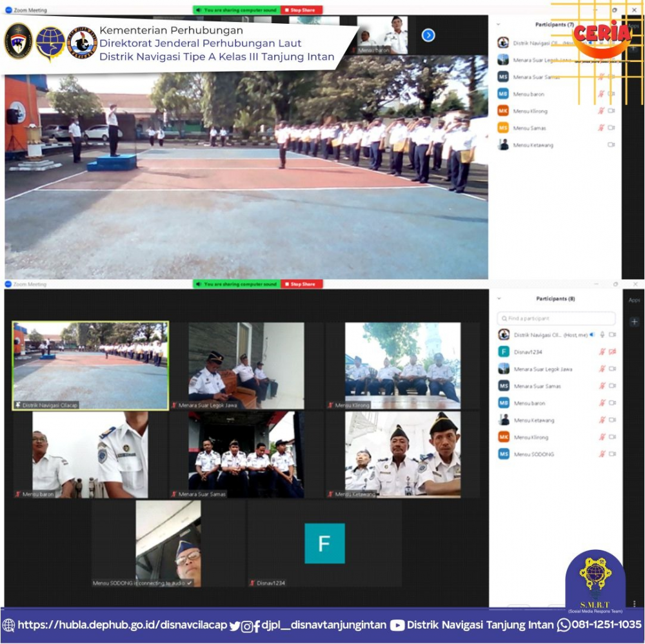The height and width of the screenshot is (644, 645).
Task: Click the camera icon in the Mensu Samas row
Action: coord(611,128)
